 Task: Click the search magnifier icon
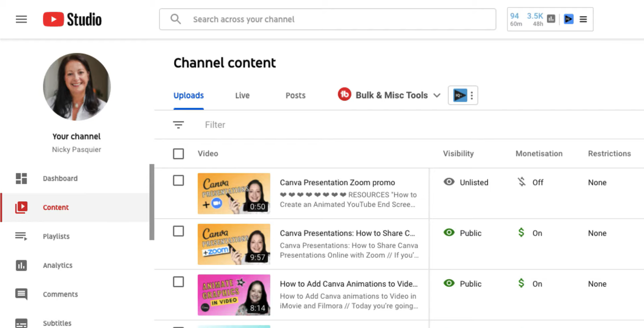coord(176,19)
